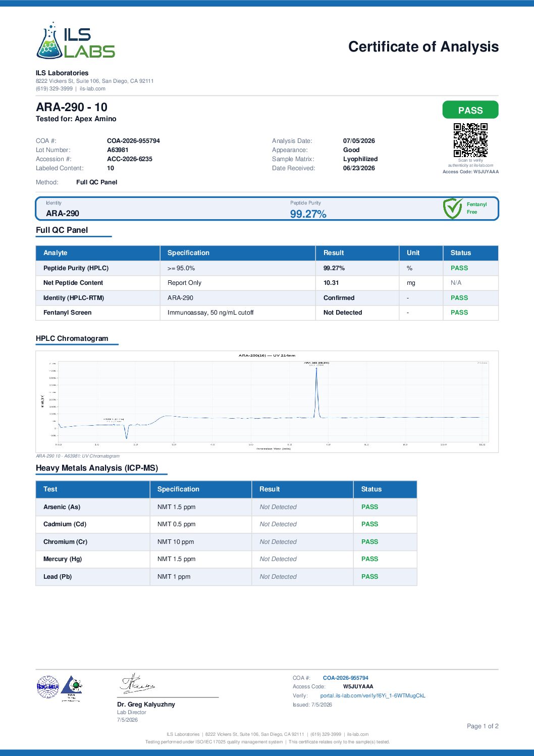Click the Identity value ARA-290 in summary box
The width and height of the screenshot is (534, 756).
(63, 214)
